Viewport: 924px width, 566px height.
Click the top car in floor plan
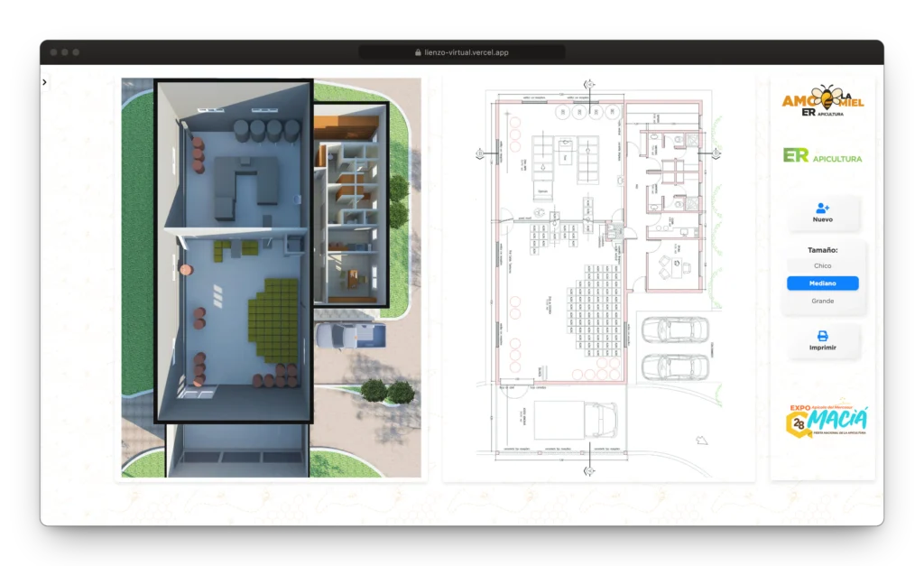click(x=675, y=330)
